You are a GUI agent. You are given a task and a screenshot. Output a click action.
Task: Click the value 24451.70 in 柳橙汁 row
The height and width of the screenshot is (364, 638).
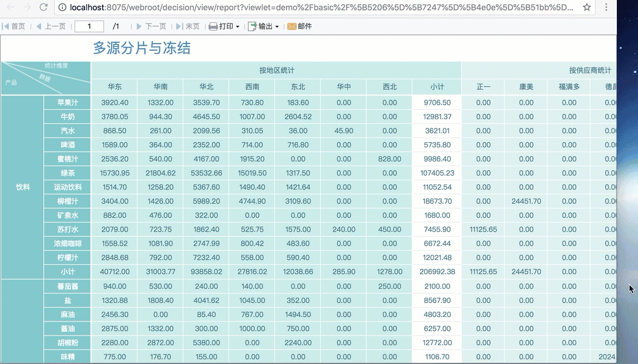pos(526,201)
